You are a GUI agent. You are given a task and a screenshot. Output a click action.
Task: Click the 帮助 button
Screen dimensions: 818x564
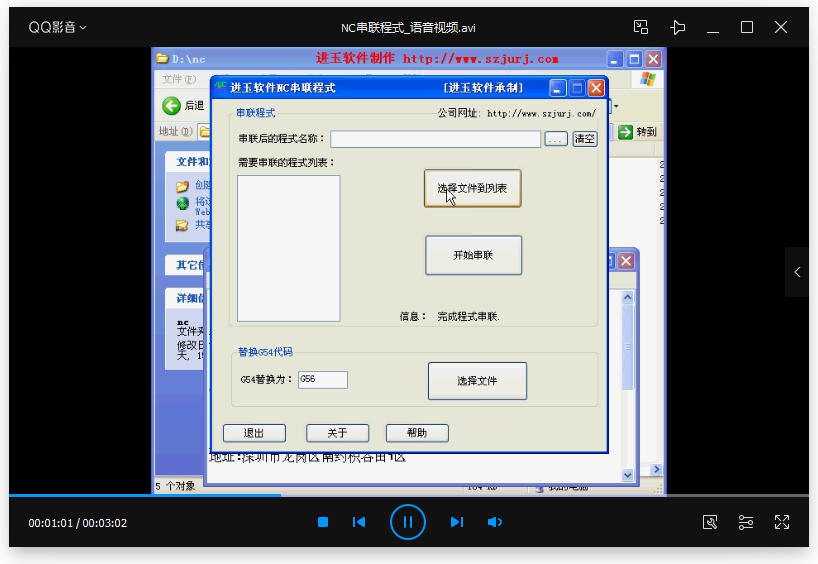pos(417,433)
